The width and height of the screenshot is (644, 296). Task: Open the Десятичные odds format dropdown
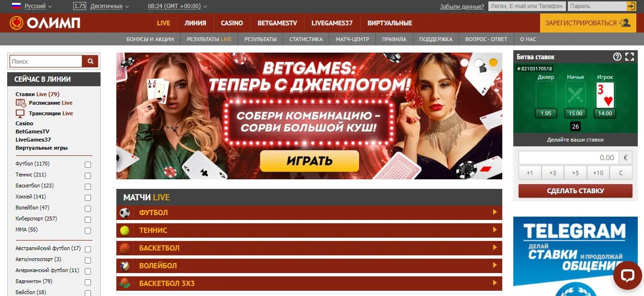point(101,6)
